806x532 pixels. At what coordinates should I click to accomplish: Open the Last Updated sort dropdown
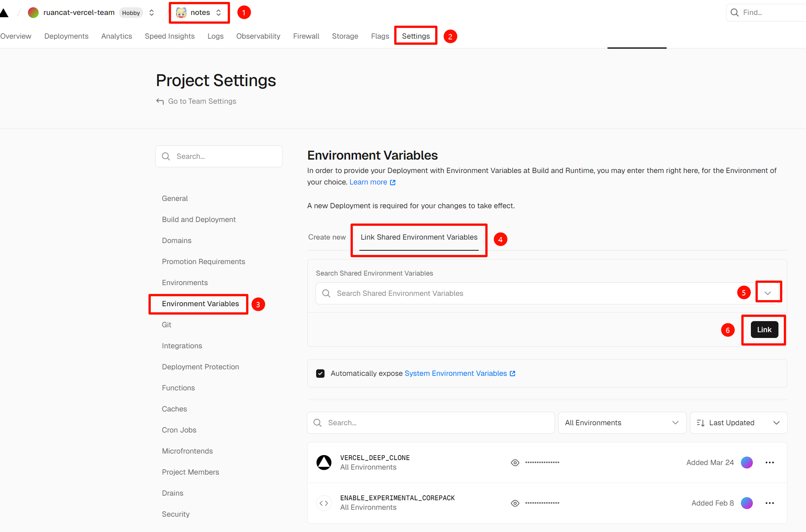[x=738, y=423]
